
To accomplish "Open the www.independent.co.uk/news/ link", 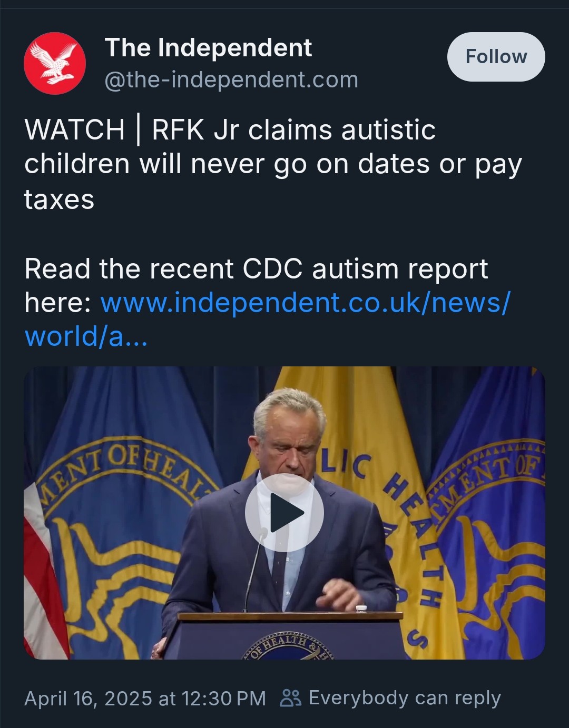I will tap(306, 303).
